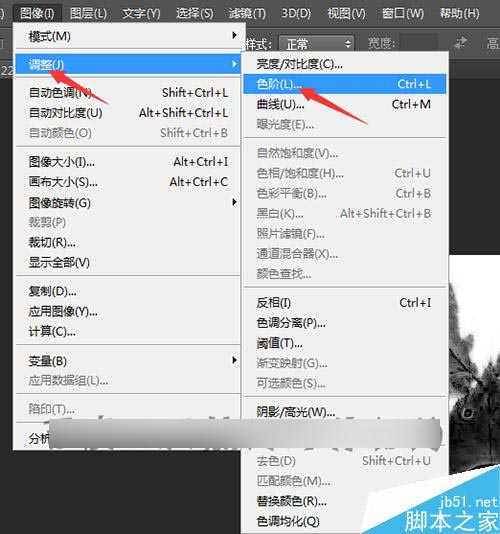
Task: Choose 应用数据组(L)...
Action: pyautogui.click(x=128, y=380)
